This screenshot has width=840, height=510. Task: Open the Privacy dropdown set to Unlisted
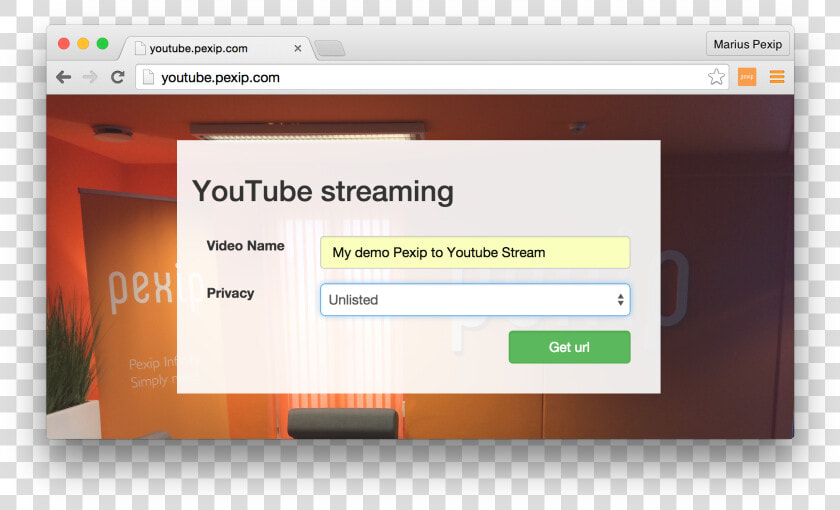pyautogui.click(x=475, y=299)
